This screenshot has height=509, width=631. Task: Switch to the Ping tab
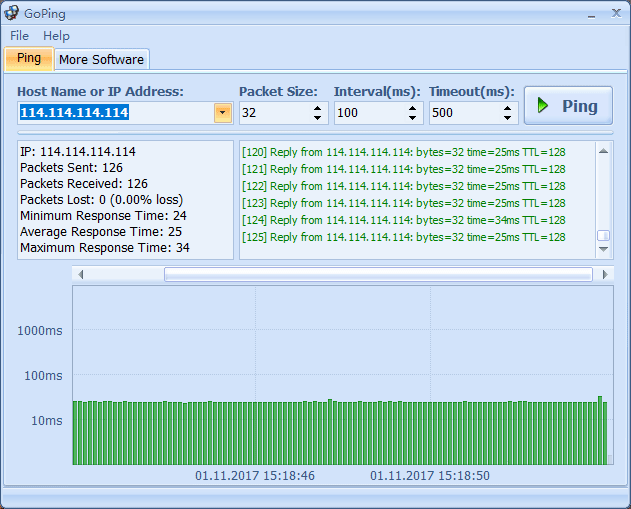pos(29,59)
